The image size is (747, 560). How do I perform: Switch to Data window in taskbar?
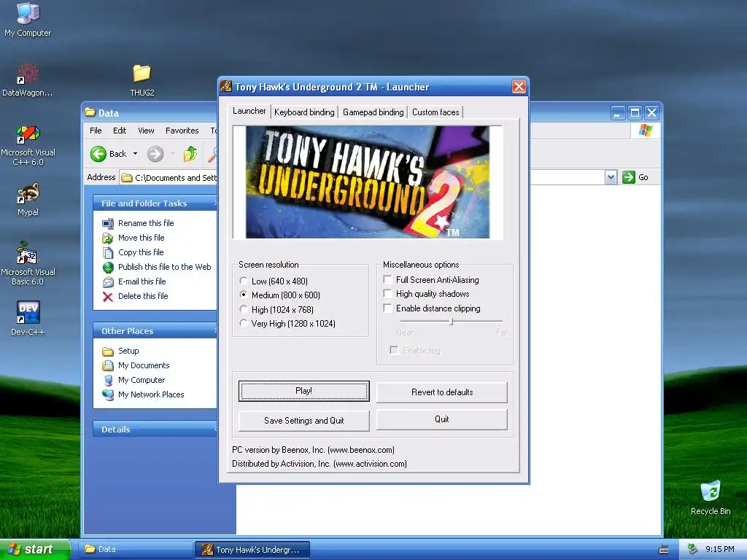(136, 549)
